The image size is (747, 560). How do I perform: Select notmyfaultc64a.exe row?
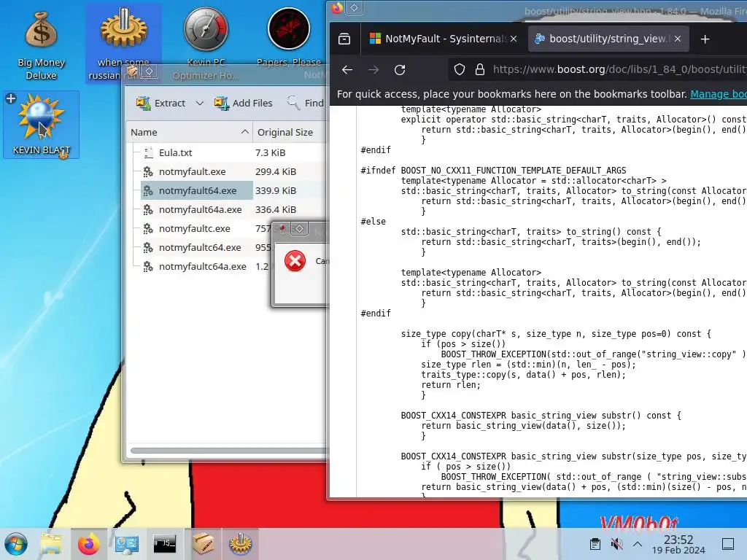203,267
